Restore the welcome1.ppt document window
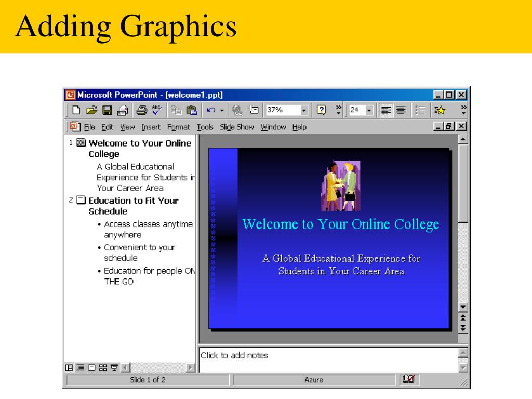 [449, 126]
